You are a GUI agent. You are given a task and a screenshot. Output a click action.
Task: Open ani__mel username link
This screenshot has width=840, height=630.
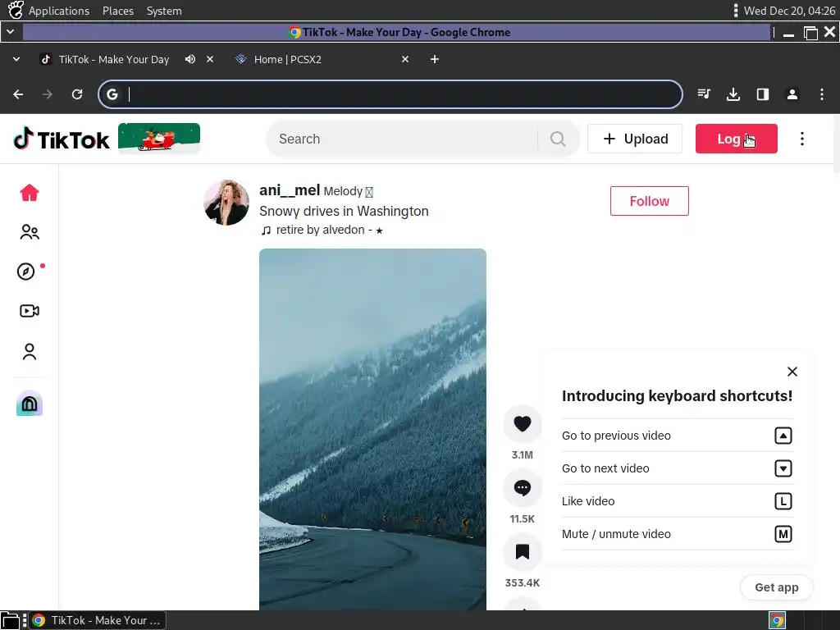290,190
